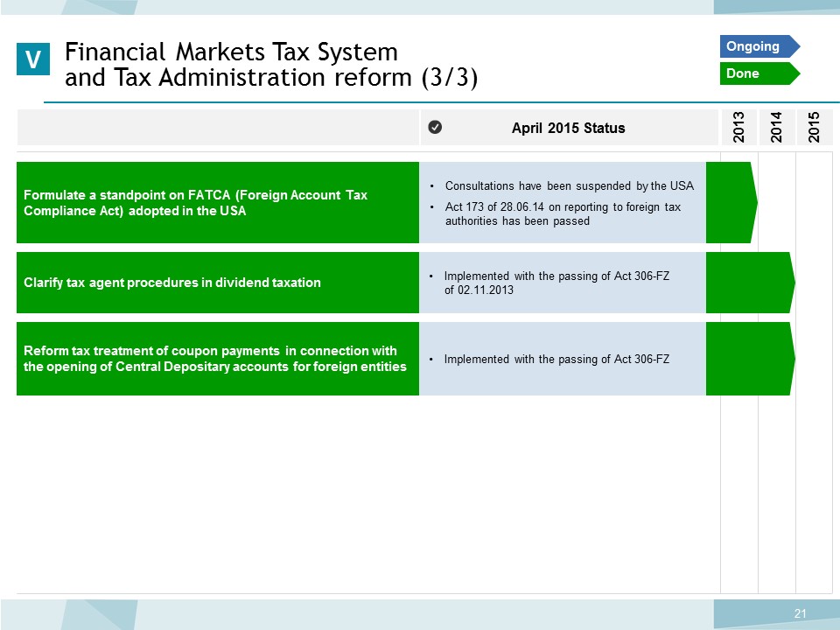Click the 2015 year column header
The height and width of the screenshot is (630, 840).
click(x=815, y=128)
